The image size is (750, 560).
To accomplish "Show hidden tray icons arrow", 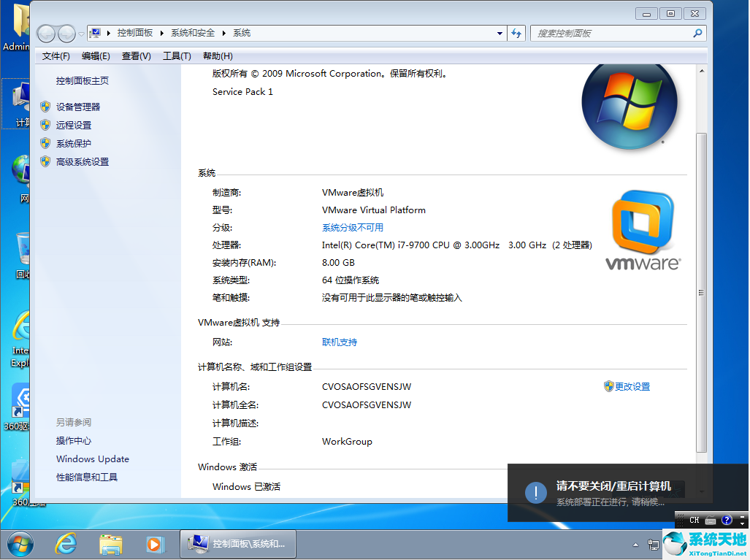I will point(635,545).
